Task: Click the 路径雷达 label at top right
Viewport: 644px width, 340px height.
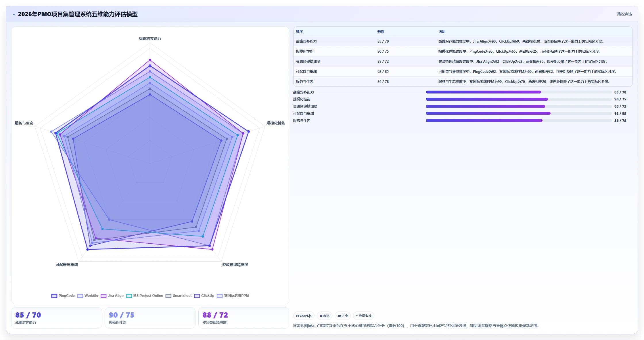Action: tap(624, 14)
